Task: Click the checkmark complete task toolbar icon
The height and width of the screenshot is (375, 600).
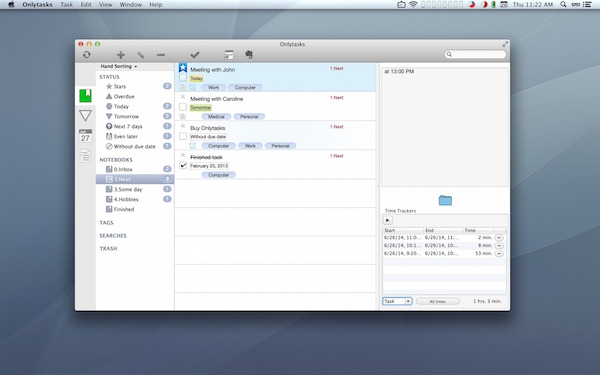Action: tap(195, 55)
